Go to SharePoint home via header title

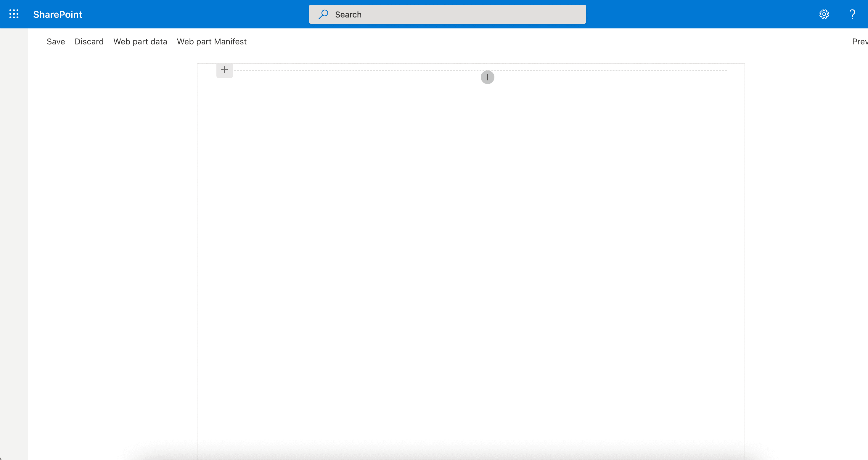(x=58, y=14)
